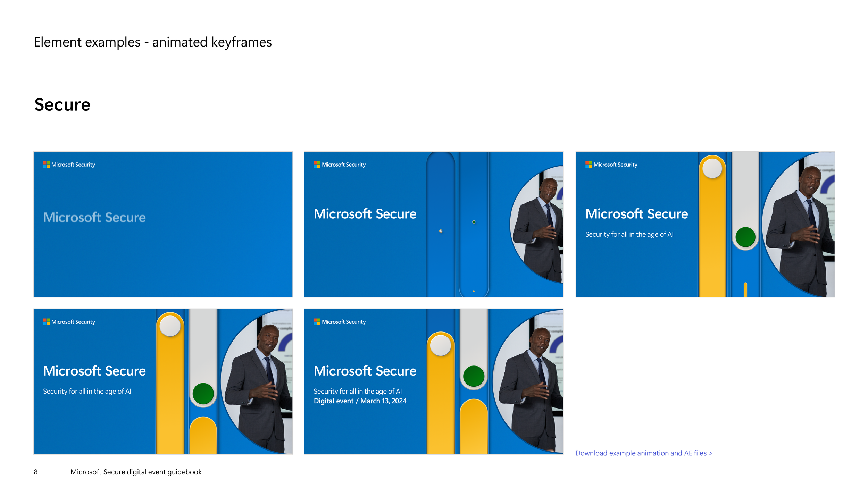This screenshot has width=868, height=488.
Task: Click the 'Element examples - animated keyframes' header
Action: (152, 42)
